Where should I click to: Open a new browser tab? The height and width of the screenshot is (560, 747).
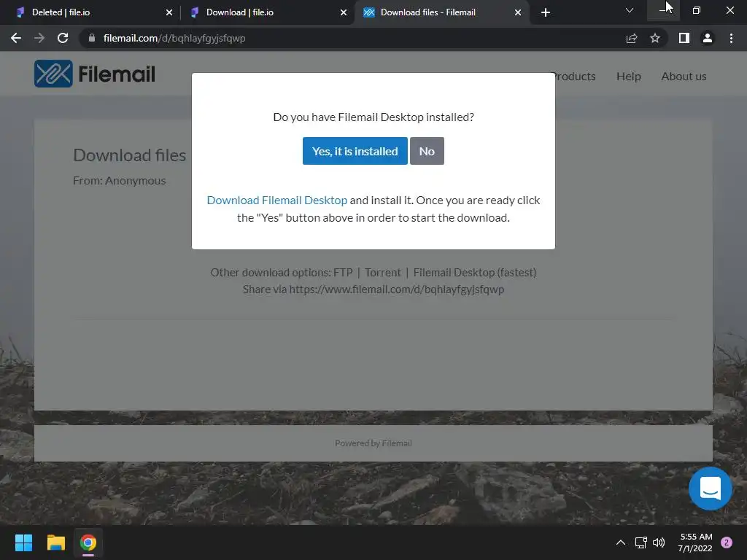(x=546, y=12)
